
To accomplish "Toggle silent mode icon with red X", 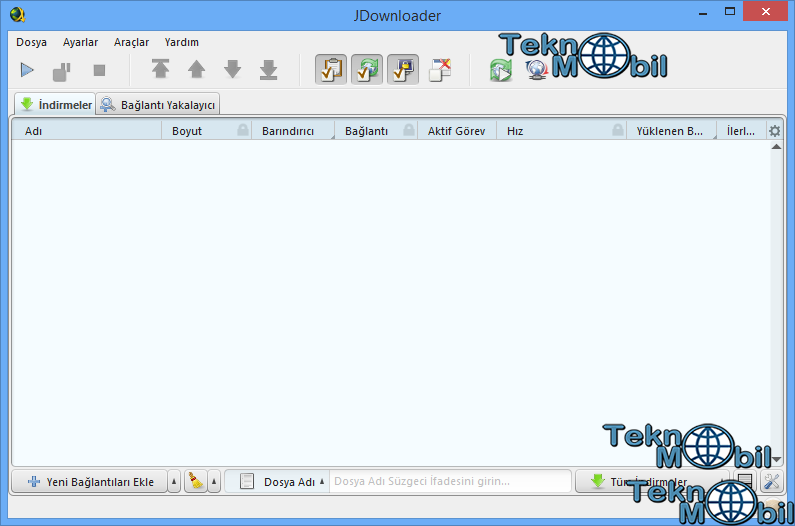I will (x=440, y=70).
